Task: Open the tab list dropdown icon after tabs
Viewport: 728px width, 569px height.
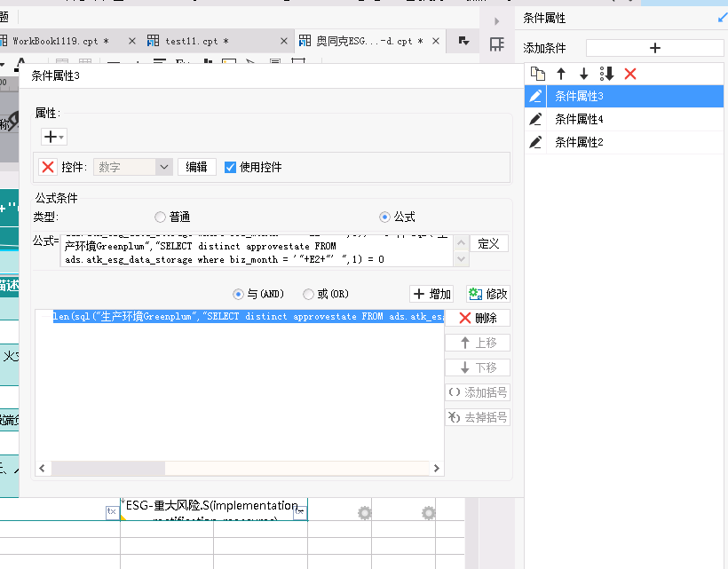Action: (463, 41)
